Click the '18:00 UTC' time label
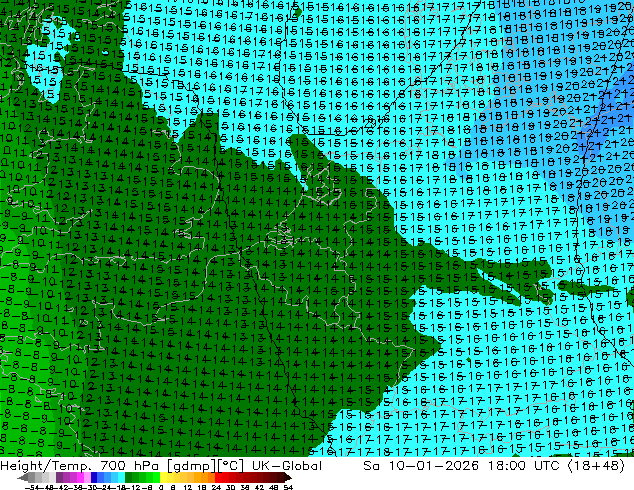The image size is (634, 490). (524, 466)
